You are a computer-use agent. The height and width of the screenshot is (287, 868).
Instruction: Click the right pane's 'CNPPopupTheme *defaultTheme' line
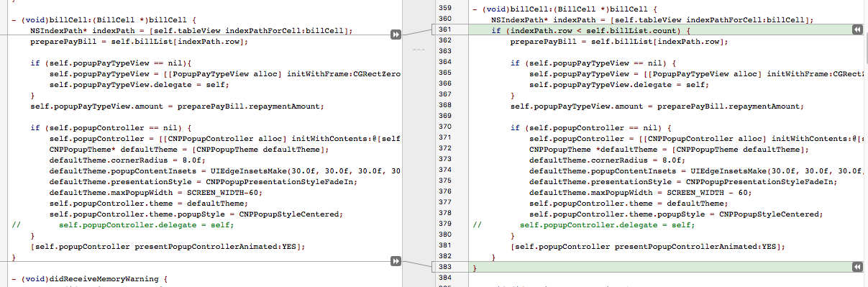[x=670, y=150]
